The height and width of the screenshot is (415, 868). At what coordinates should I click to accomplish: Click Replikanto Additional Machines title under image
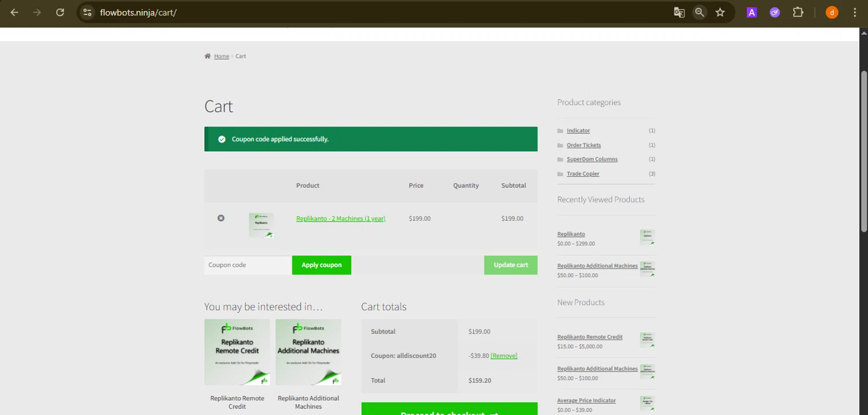click(x=308, y=402)
